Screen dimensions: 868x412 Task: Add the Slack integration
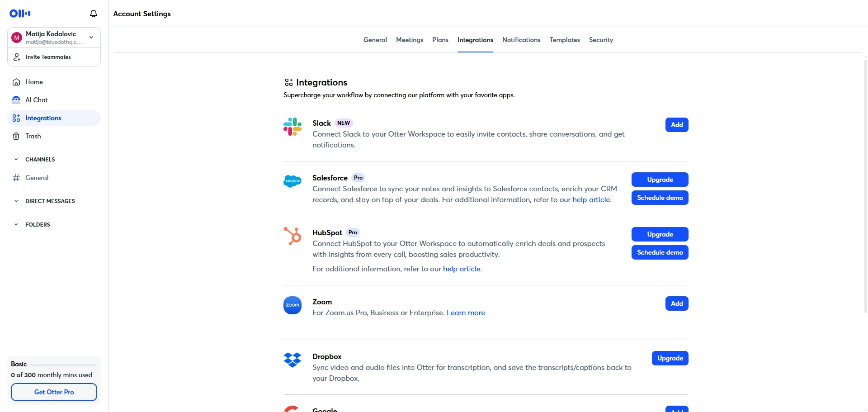(677, 125)
